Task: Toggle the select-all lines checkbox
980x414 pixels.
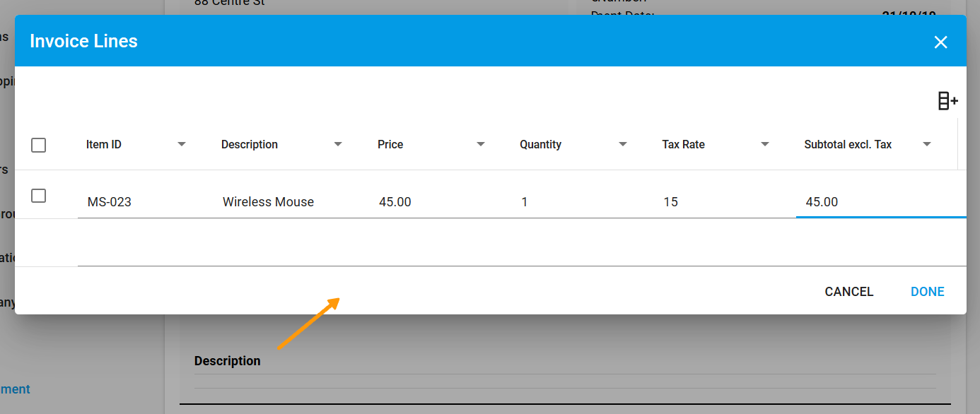Action: pos(38,145)
